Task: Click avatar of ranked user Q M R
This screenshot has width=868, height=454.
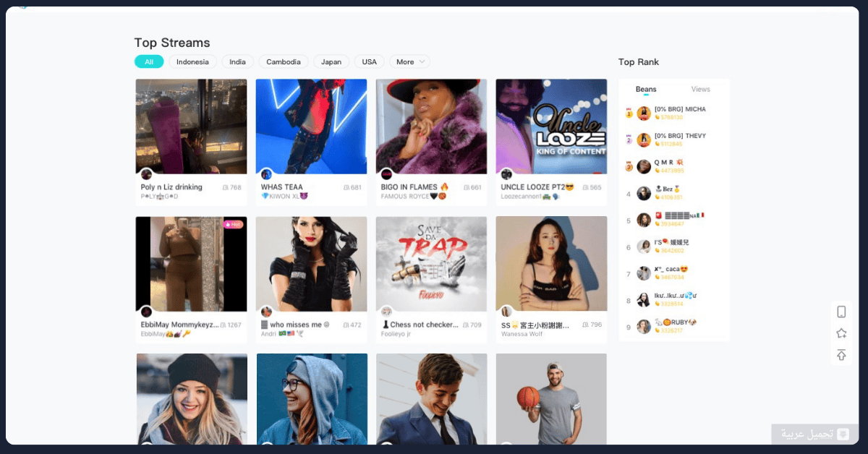Action: [x=644, y=167]
